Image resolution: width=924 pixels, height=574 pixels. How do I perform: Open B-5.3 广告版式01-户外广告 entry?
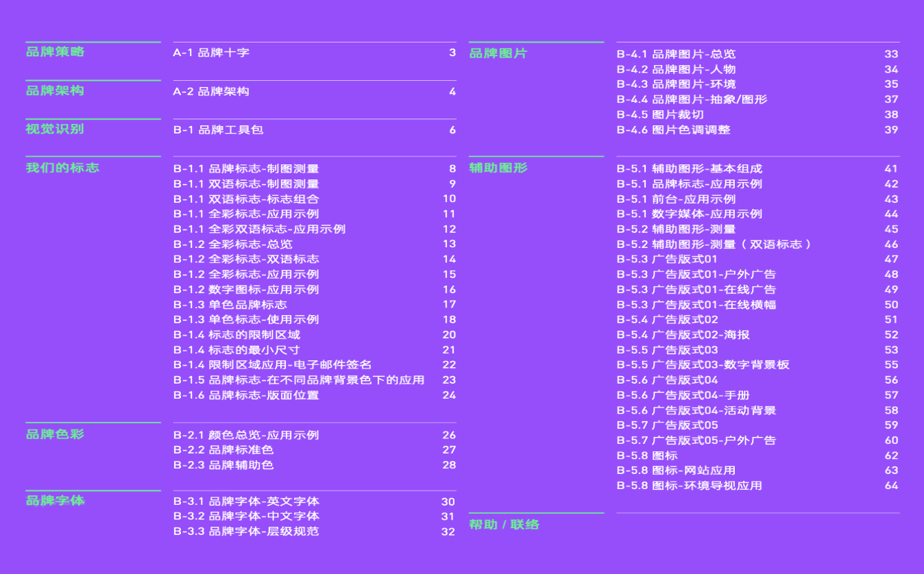(696, 274)
